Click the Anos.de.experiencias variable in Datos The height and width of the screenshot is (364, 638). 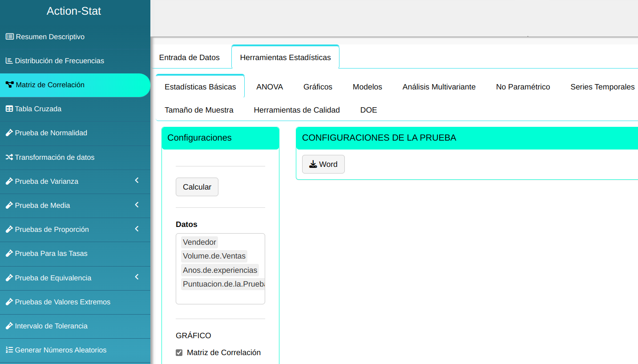220,270
